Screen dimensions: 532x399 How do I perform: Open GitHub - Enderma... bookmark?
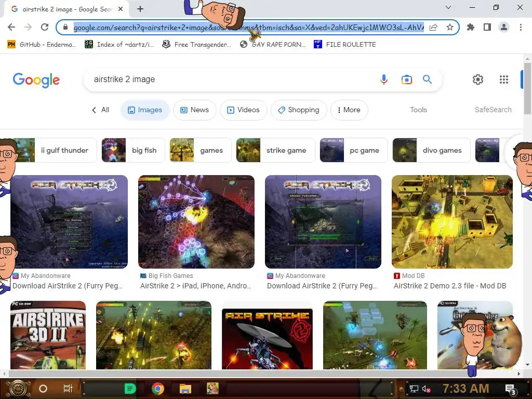point(42,45)
